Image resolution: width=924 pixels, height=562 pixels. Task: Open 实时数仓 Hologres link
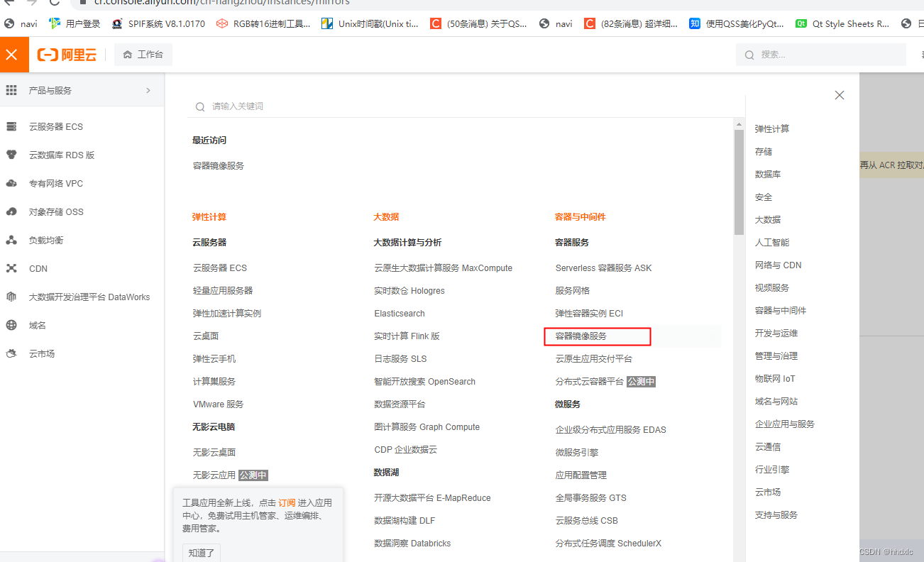409,291
